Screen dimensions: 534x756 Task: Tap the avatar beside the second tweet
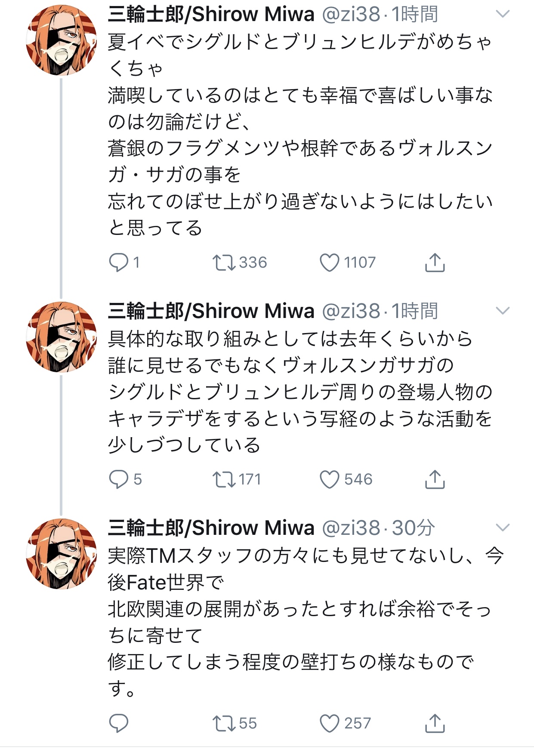point(61,337)
